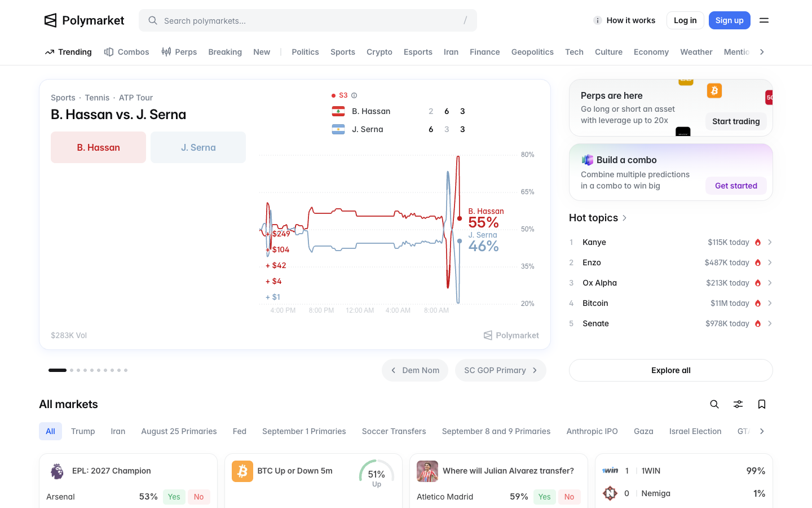Click the Trending arrow icon

click(x=50, y=52)
